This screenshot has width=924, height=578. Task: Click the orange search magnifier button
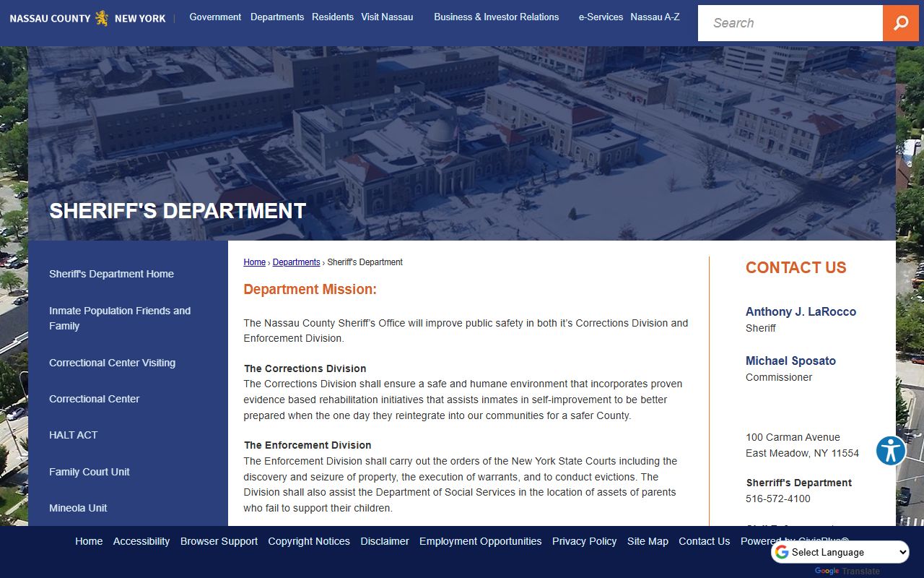(901, 23)
